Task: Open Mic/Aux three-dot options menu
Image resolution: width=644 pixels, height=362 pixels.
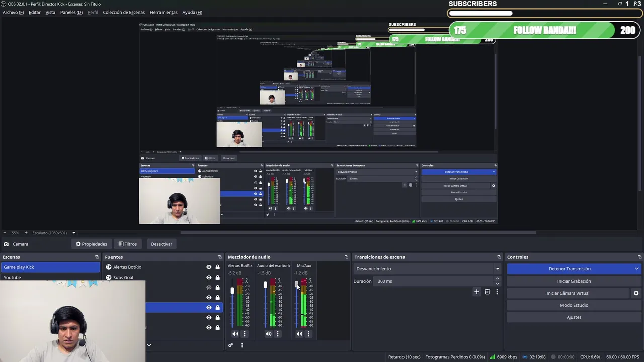Action: point(308,334)
